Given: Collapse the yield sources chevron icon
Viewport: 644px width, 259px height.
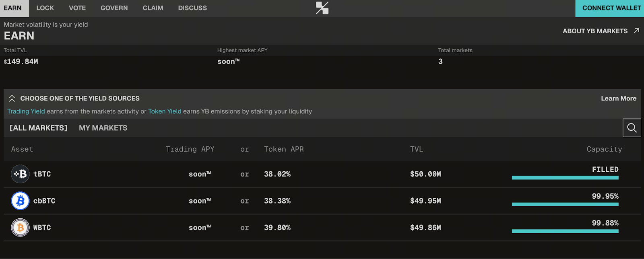Looking at the screenshot, I should point(12,99).
